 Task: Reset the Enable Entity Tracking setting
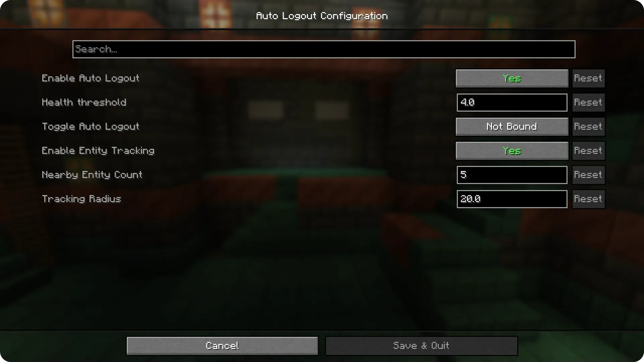point(588,150)
